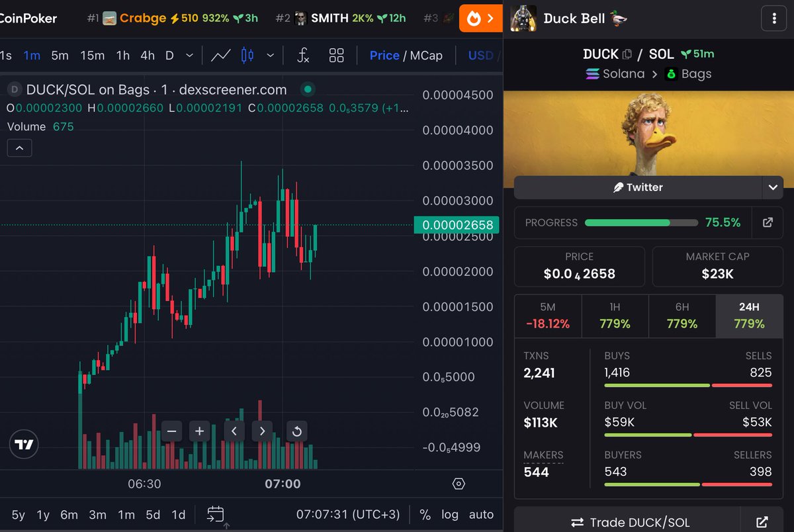Click the MARKET CAP $23K box
Screen dimensions: 794x532
point(717,266)
